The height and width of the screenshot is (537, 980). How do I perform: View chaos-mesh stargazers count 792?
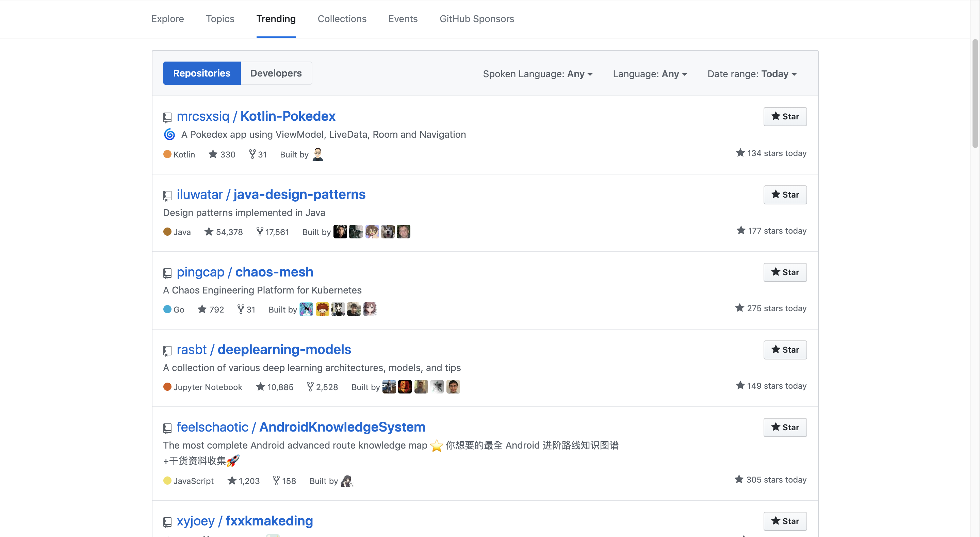tap(211, 309)
